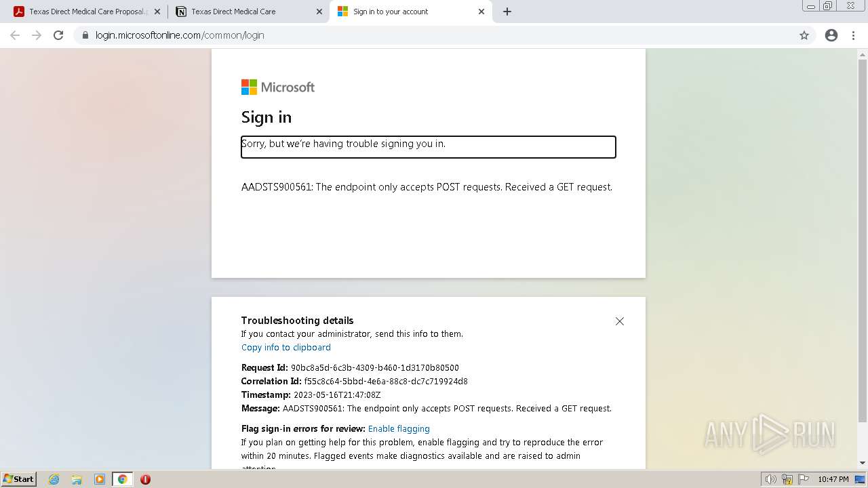The height and width of the screenshot is (488, 868).
Task: Select the Request Id value text
Action: tap(375, 367)
